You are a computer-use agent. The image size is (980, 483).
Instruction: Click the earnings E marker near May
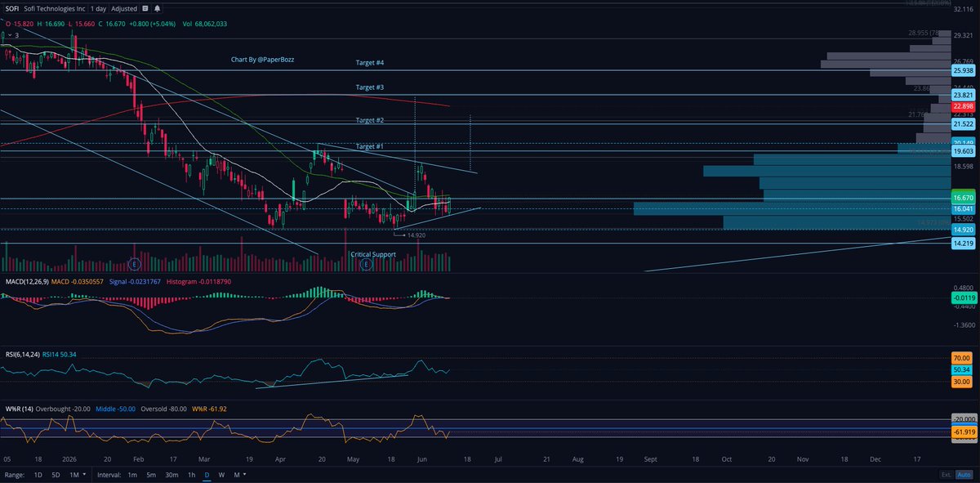(365, 264)
